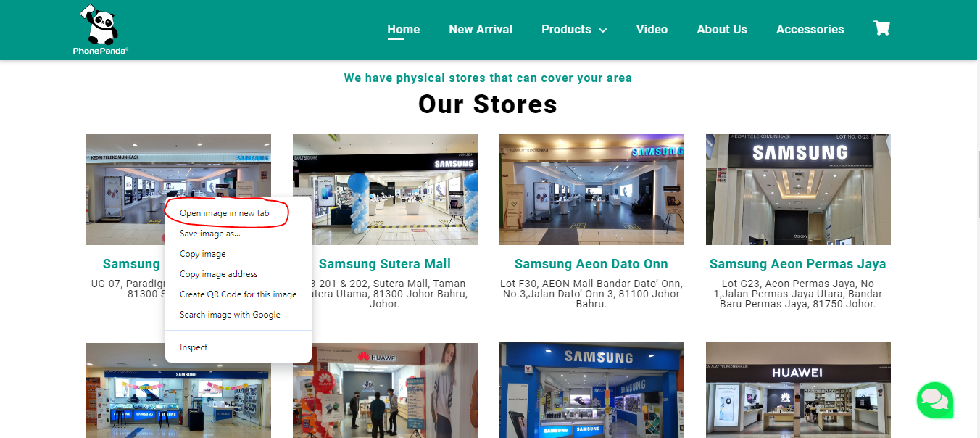Open the green chat bubble widget

coord(935,400)
